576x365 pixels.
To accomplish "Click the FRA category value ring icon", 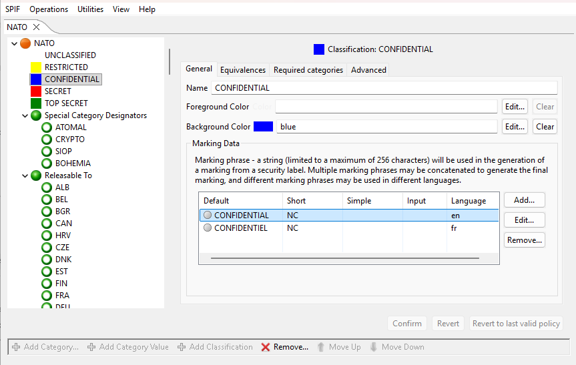I will click(x=47, y=296).
